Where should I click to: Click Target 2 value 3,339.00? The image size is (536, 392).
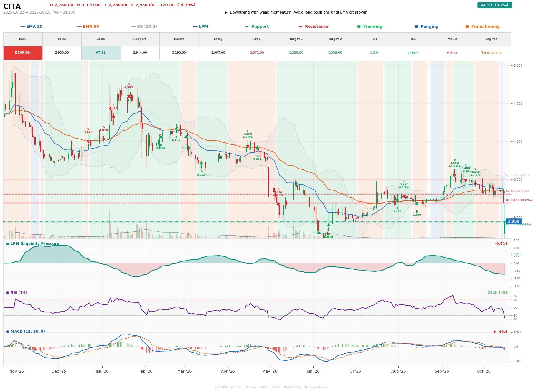tap(335, 53)
